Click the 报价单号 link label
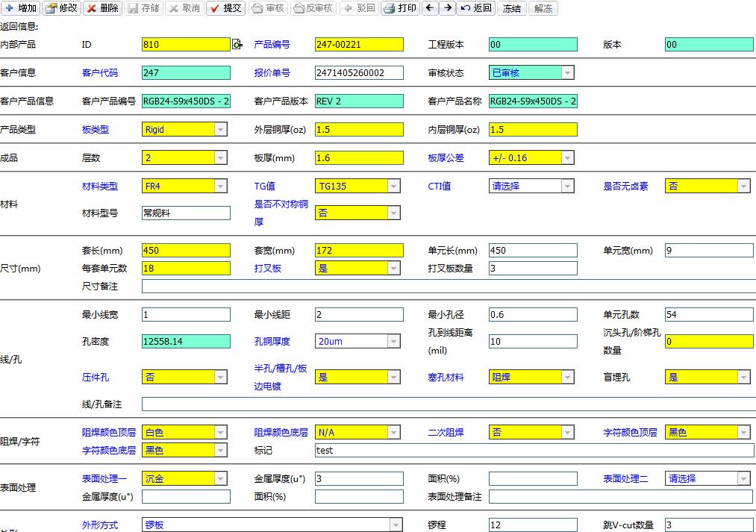Image resolution: width=756 pixels, height=532 pixels. click(272, 73)
